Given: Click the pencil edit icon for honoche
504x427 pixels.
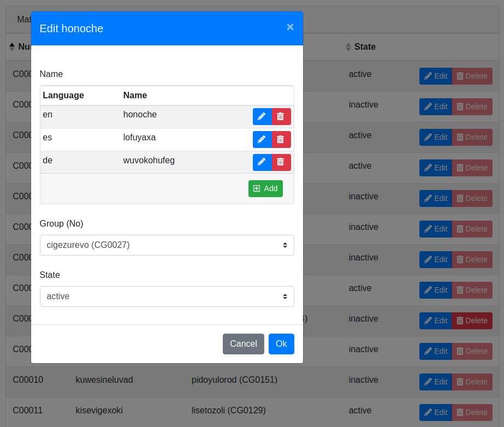Looking at the screenshot, I should [x=262, y=116].
